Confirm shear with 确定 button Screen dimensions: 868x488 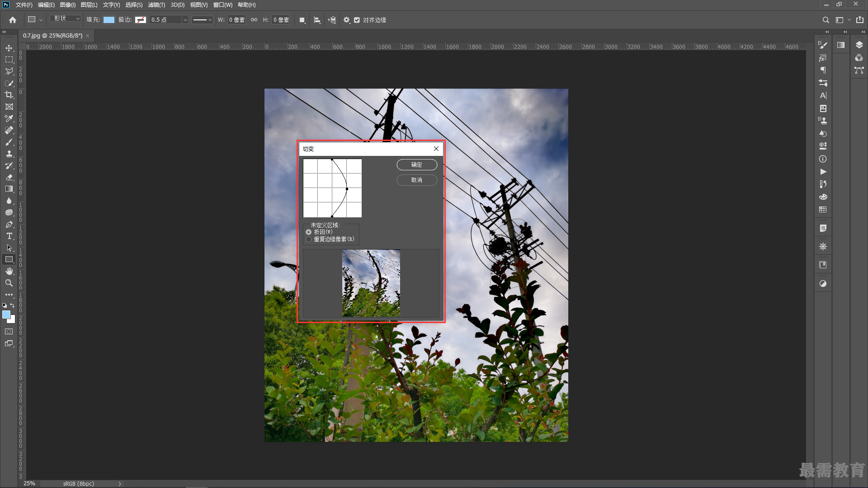(417, 165)
